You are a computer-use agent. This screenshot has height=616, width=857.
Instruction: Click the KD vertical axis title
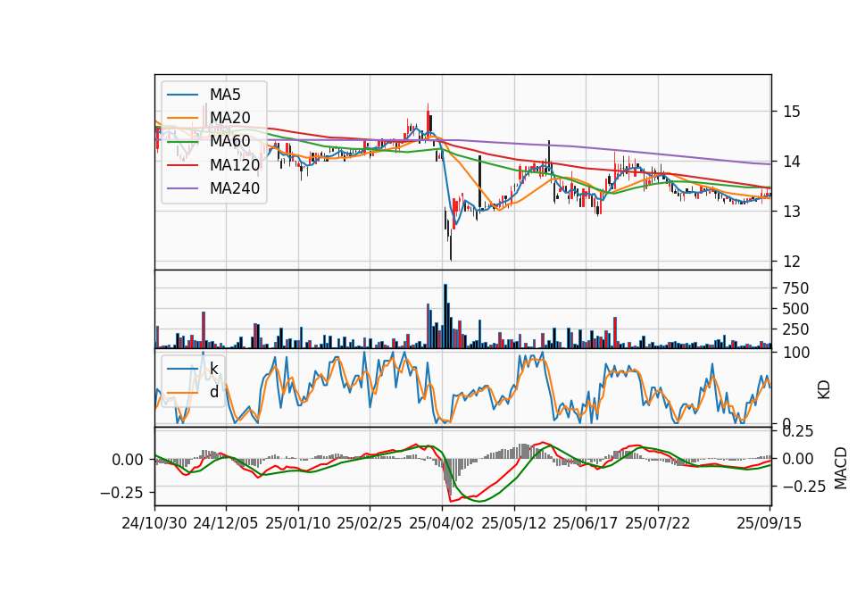824,390
